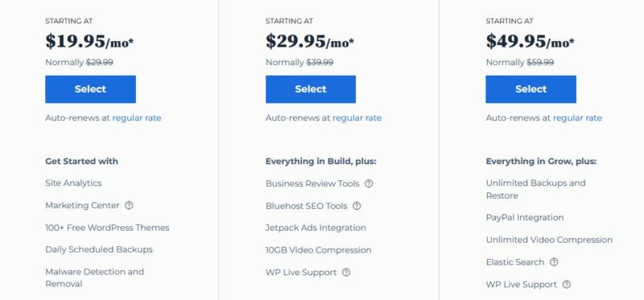Click Elastic Search info icon
This screenshot has width=644, height=300.
click(x=554, y=262)
